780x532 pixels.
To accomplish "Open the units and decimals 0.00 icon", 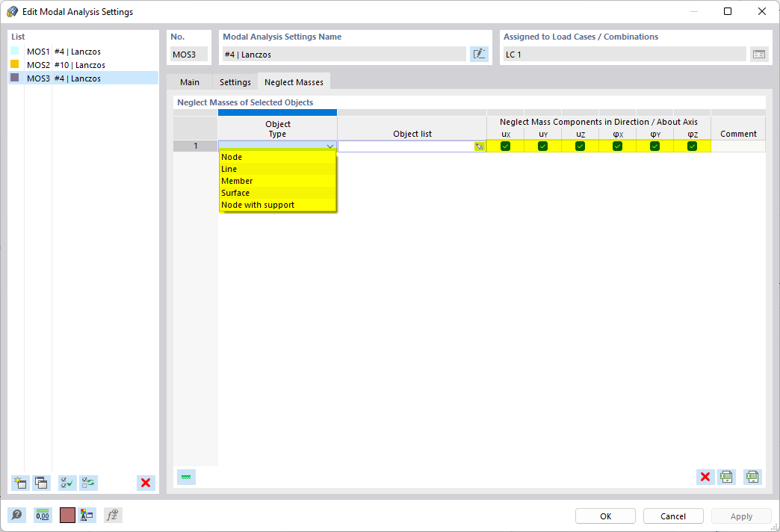I will [43, 515].
